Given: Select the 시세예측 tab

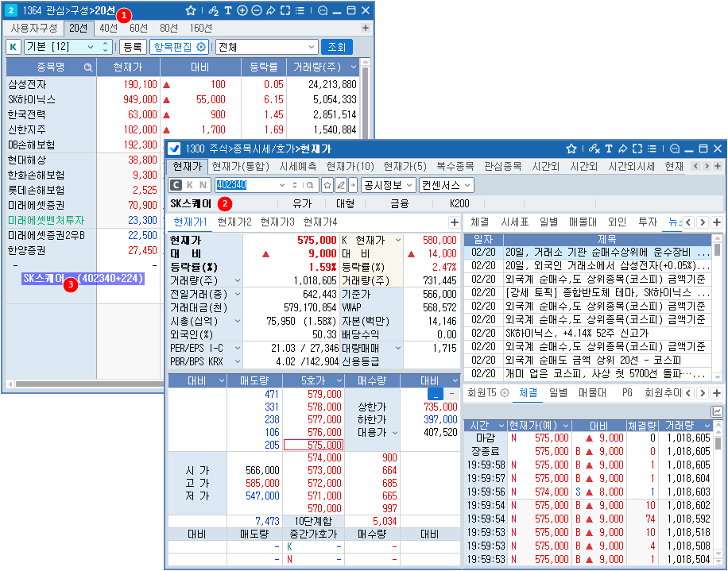Looking at the screenshot, I should click(297, 166).
